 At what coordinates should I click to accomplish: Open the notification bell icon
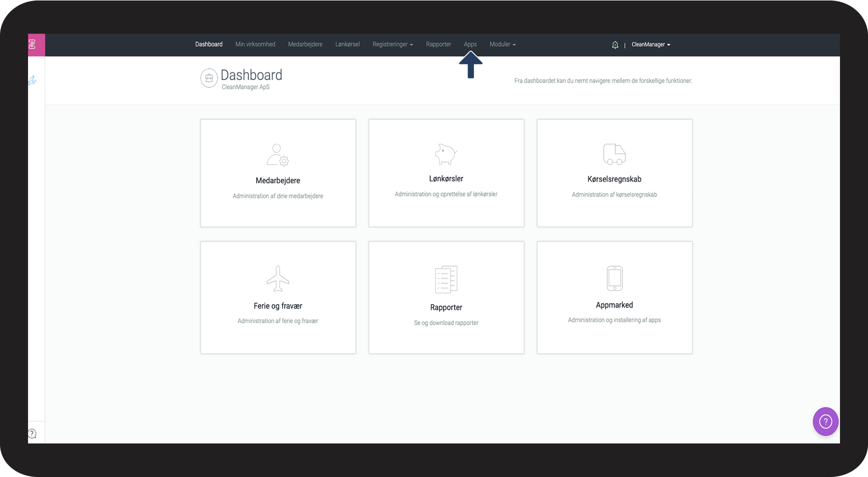click(615, 45)
